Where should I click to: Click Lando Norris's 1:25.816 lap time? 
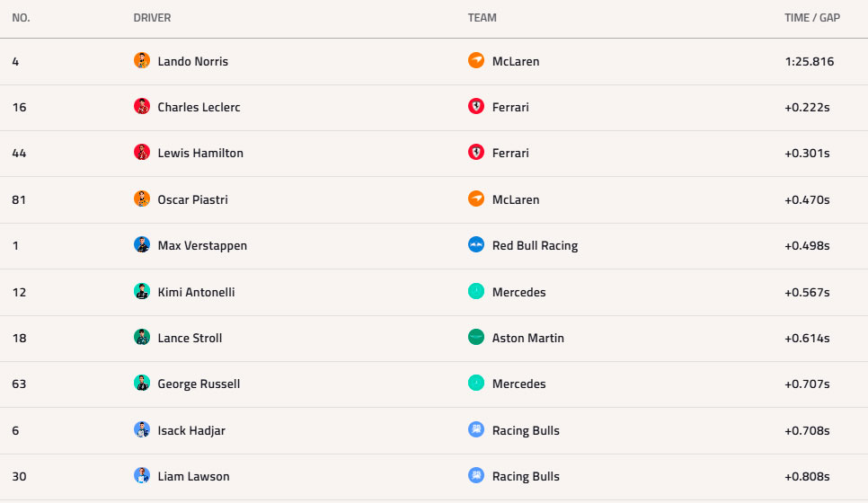[x=809, y=61]
